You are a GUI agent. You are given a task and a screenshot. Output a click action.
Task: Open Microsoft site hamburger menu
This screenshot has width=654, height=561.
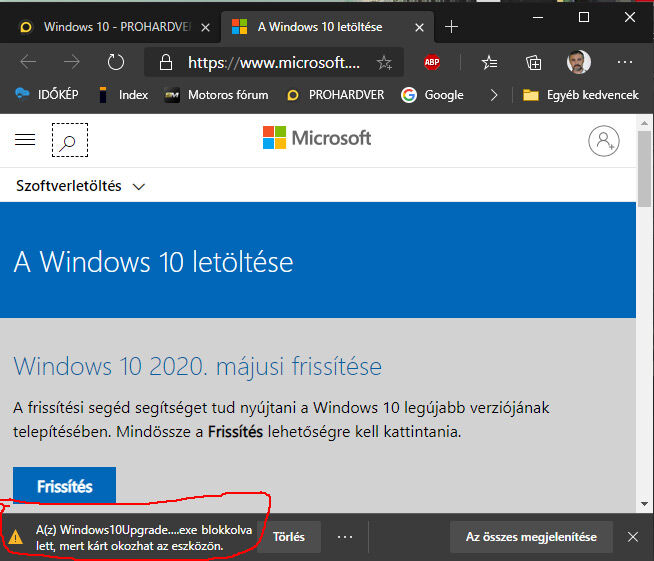[x=25, y=139]
